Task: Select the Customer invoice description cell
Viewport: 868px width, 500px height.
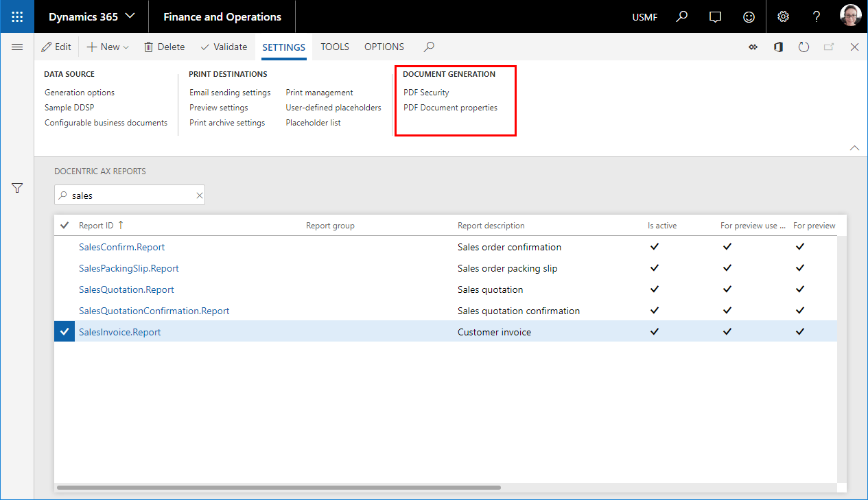Action: (494, 332)
